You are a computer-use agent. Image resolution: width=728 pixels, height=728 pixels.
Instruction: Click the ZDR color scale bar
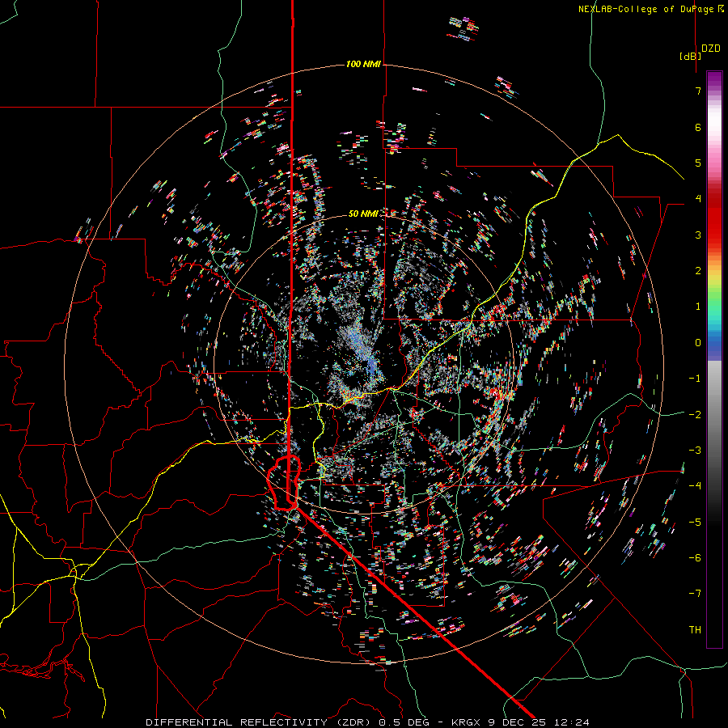(x=714, y=359)
